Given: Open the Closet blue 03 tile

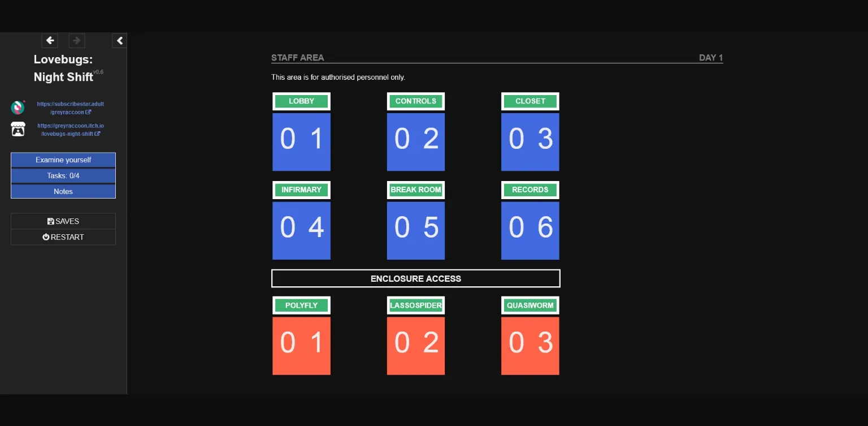Looking at the screenshot, I should [x=530, y=141].
